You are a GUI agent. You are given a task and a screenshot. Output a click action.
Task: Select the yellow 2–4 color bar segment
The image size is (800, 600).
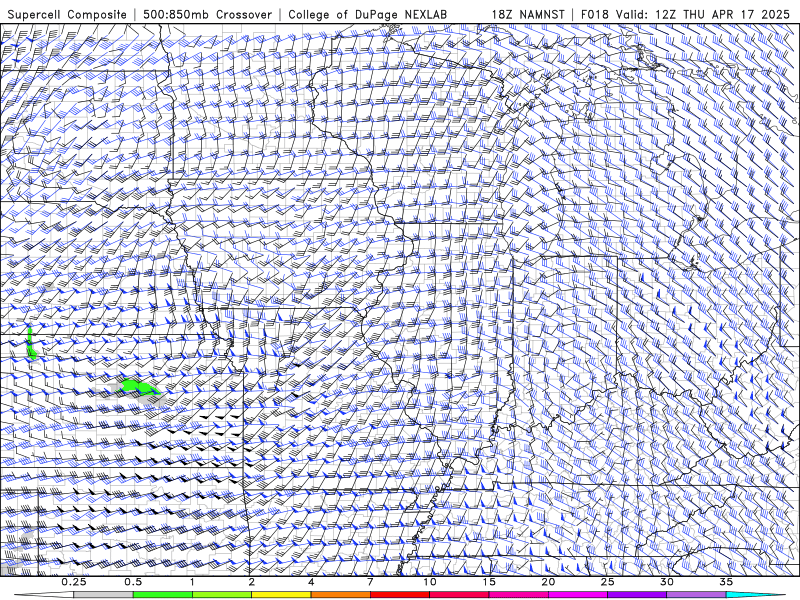[x=281, y=595]
